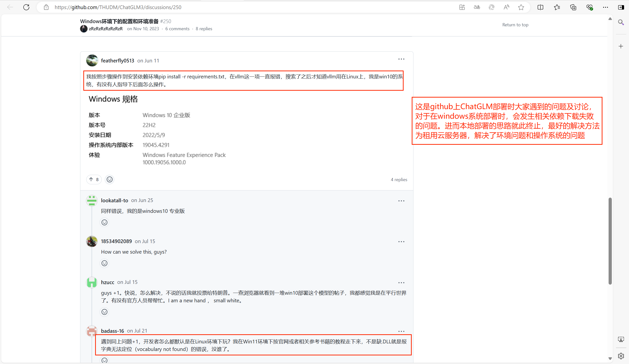Upvote featherfly0513's comment showing 8

coord(94,179)
